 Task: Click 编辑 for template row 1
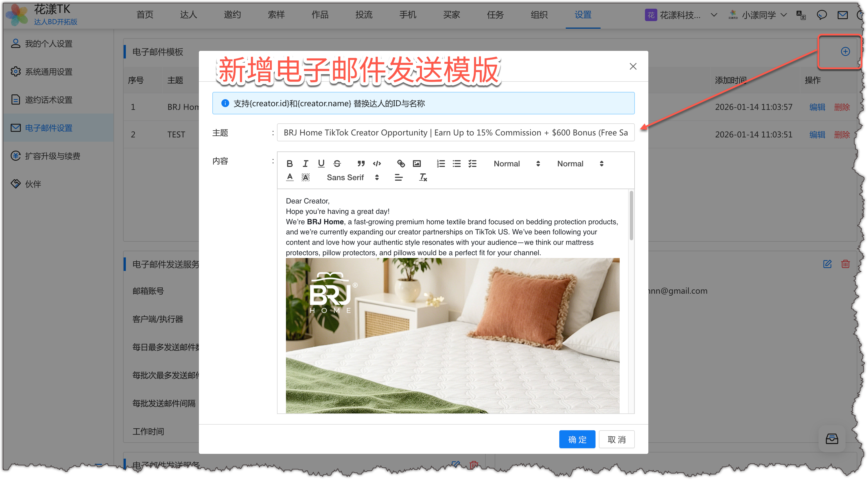tap(817, 107)
